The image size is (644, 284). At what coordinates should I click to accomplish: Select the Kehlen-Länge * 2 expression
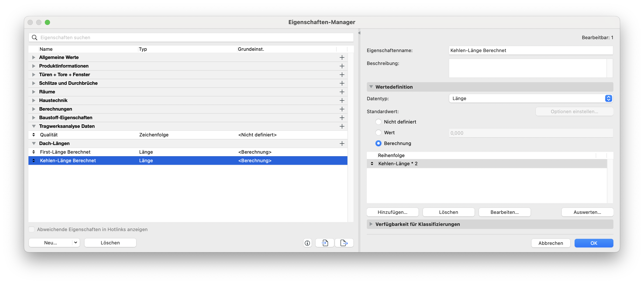coord(487,164)
